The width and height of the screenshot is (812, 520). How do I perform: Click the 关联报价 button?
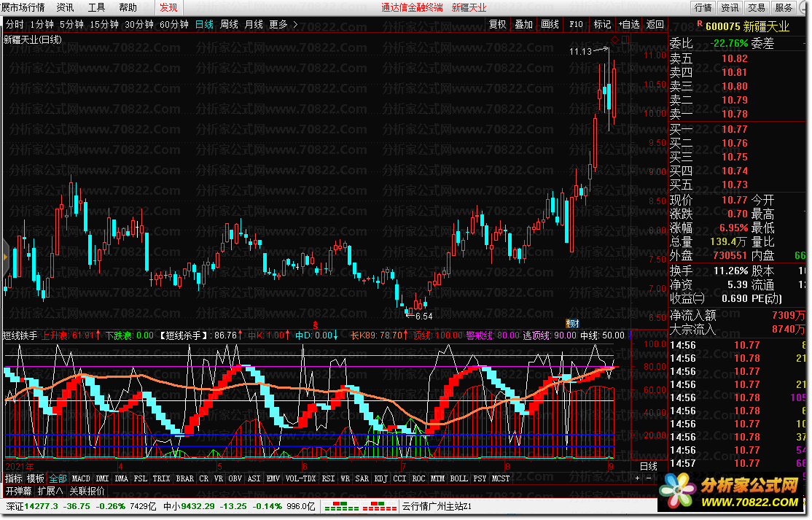tap(87, 491)
